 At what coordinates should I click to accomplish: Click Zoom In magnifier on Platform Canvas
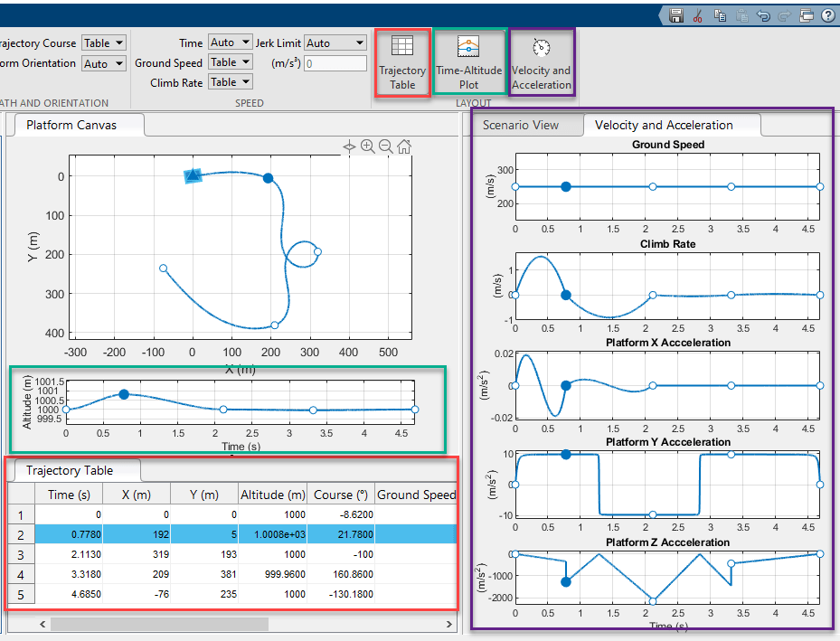pos(367,146)
